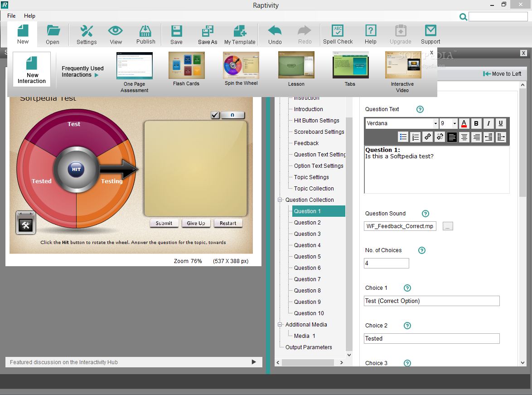The height and width of the screenshot is (395, 532).
Task: Click the Choice 1 text field
Action: pyautogui.click(x=431, y=301)
